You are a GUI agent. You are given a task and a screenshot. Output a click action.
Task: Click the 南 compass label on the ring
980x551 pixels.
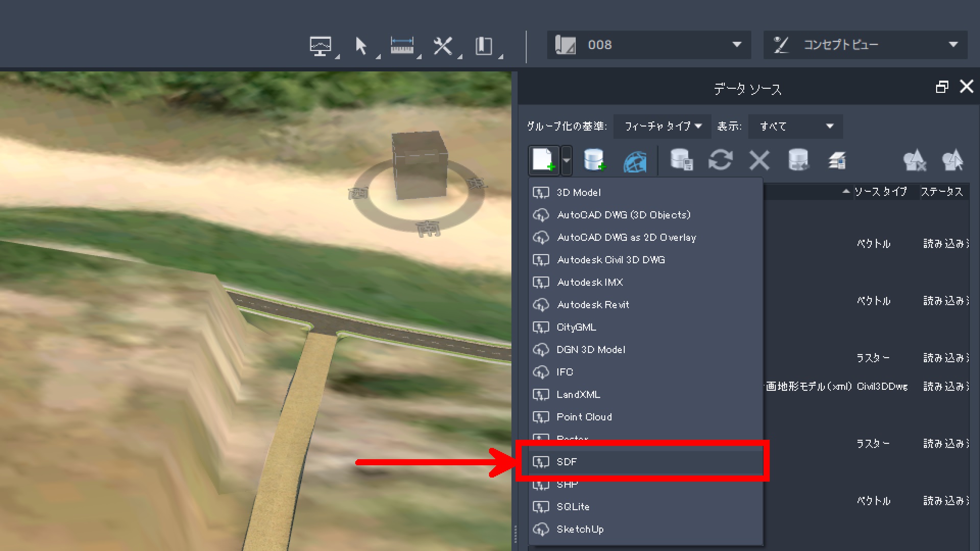428,229
